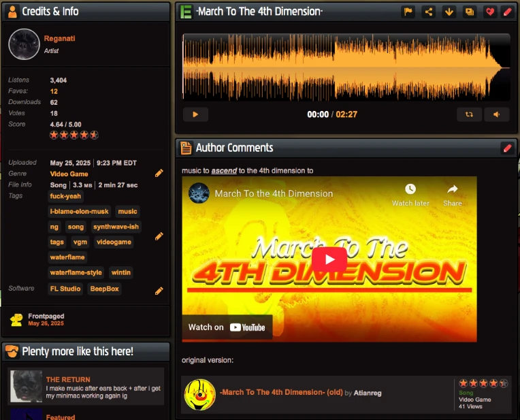Screen dimensions: 520x420
Task: Click the share icon in song header
Action: coord(429,12)
